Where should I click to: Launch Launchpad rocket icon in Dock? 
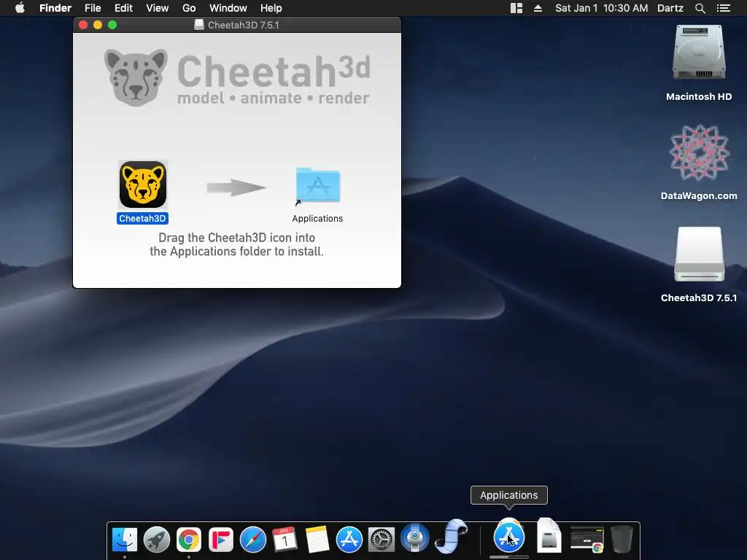(x=157, y=540)
